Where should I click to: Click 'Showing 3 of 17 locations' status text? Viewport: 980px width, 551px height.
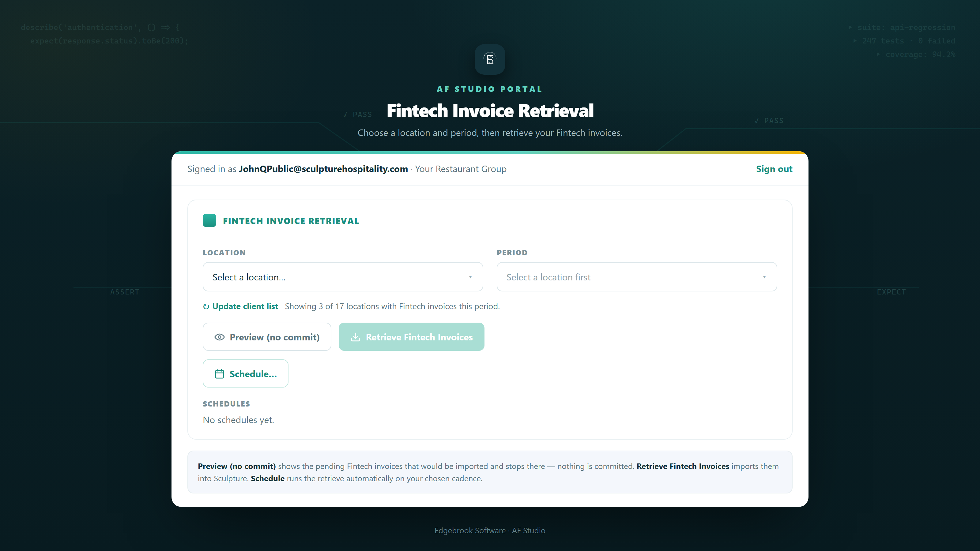[x=392, y=306]
